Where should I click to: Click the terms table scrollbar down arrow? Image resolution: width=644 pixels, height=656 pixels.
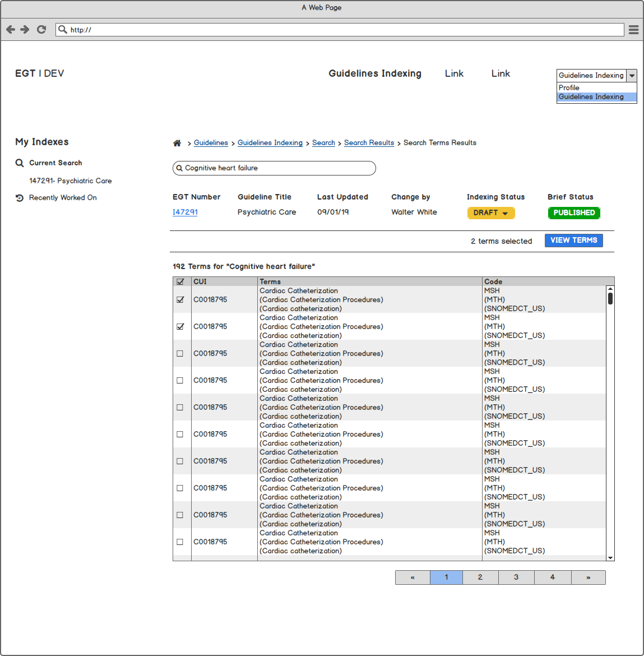pos(610,558)
